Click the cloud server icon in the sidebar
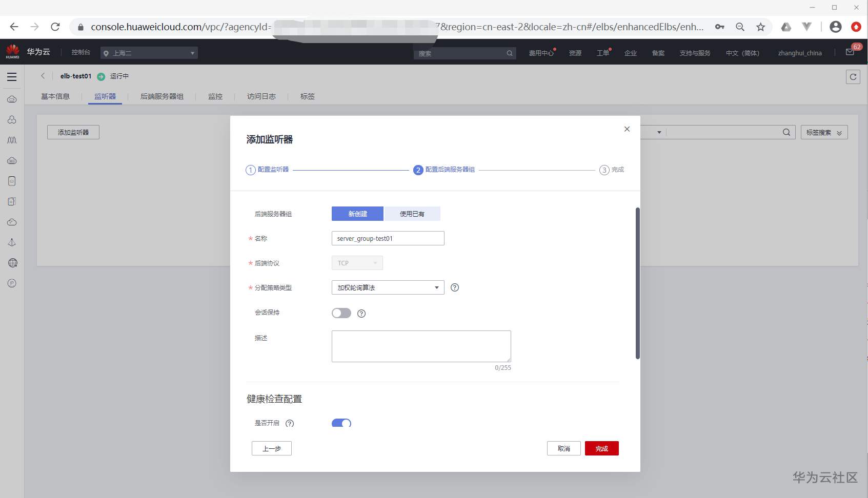868x498 pixels. coord(12,99)
